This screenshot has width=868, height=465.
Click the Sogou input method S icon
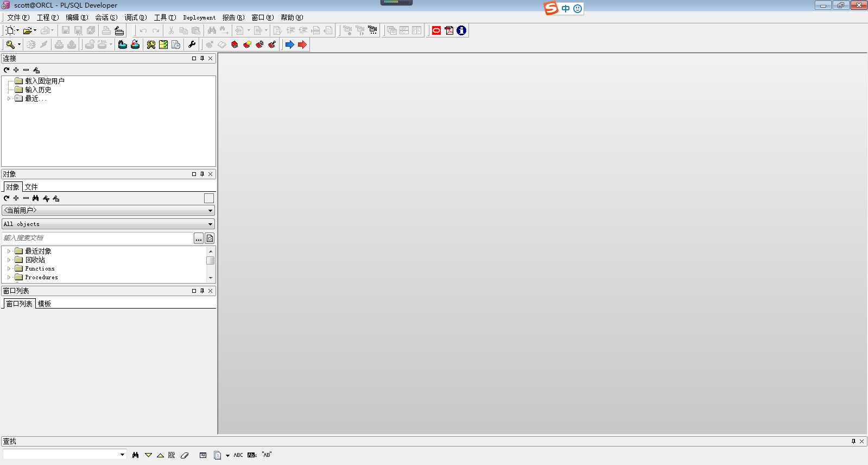click(x=551, y=8)
